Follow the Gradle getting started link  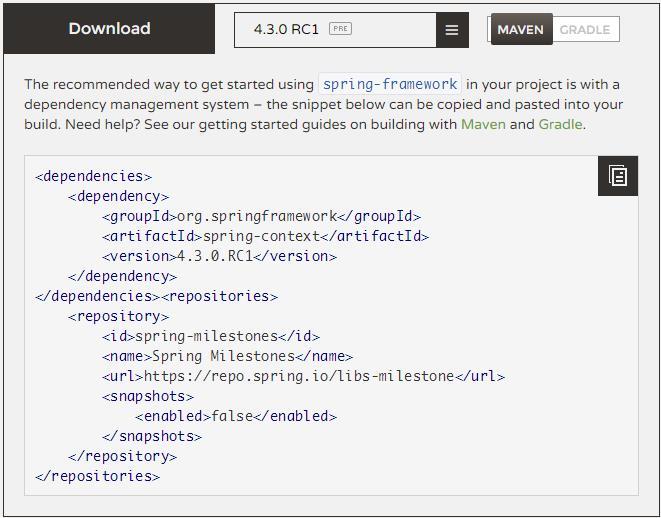[x=560, y=124]
